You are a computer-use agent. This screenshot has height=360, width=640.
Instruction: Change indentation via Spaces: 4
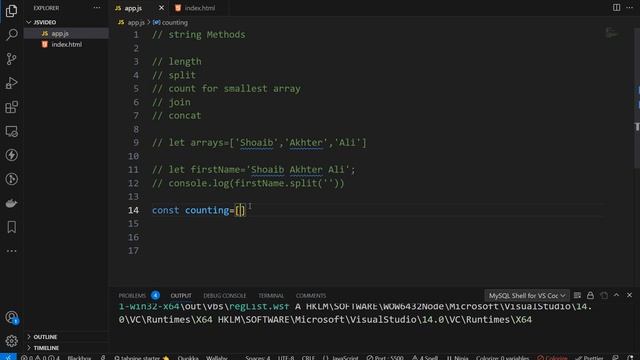[258, 357]
